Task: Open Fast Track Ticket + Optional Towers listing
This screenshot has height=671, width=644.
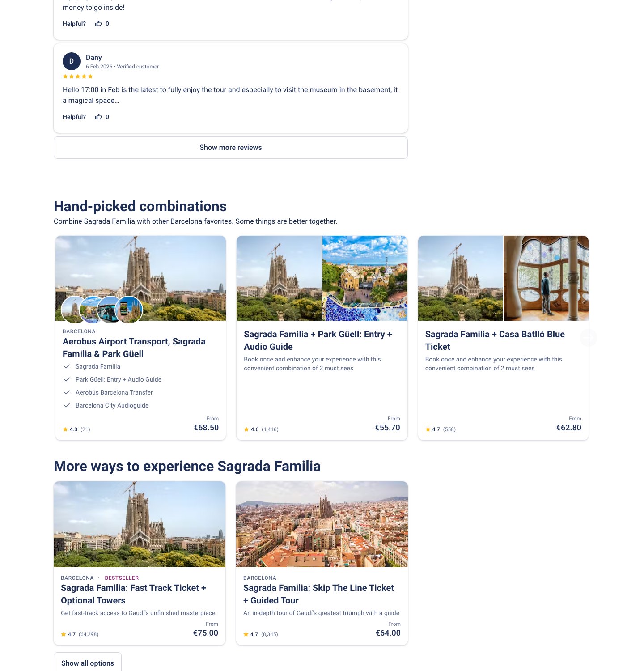Action: point(133,594)
